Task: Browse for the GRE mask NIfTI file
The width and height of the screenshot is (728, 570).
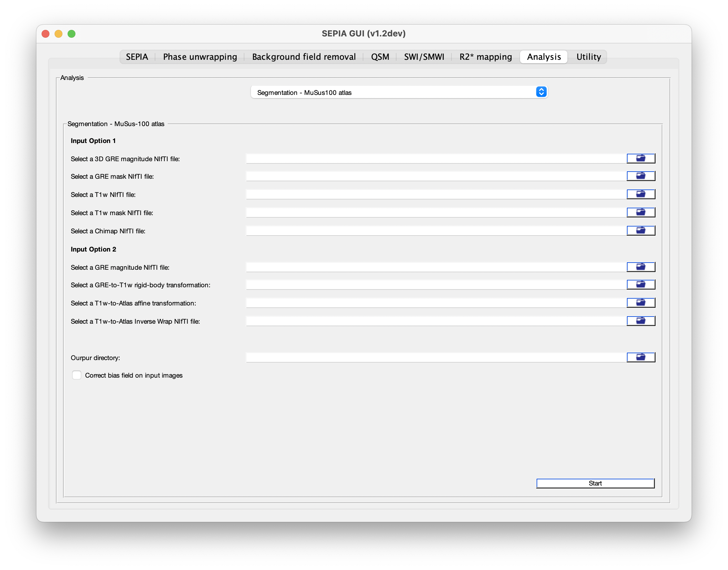Action: tap(641, 176)
